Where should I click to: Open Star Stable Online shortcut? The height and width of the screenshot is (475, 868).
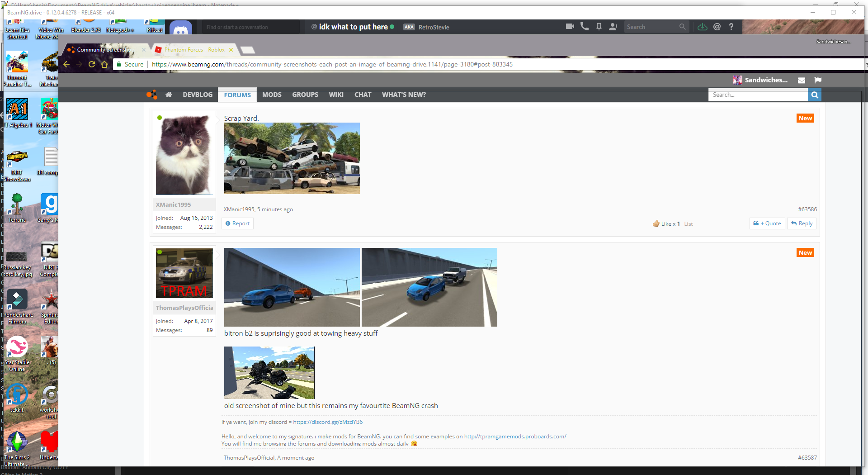(x=17, y=354)
